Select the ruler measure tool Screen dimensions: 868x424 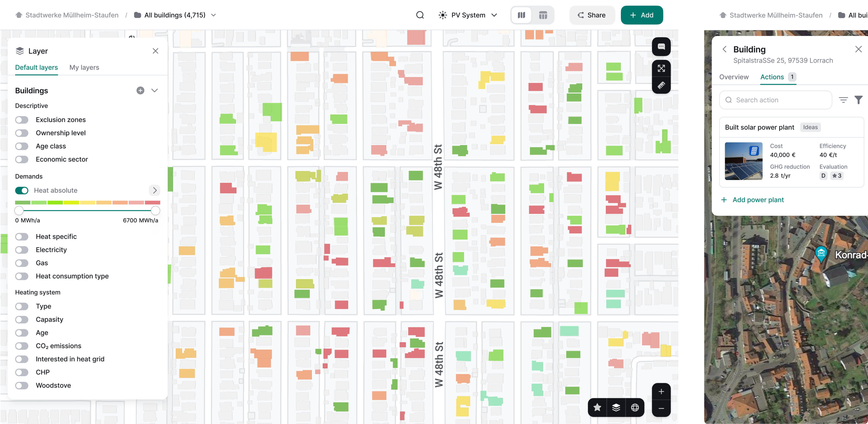click(x=661, y=85)
